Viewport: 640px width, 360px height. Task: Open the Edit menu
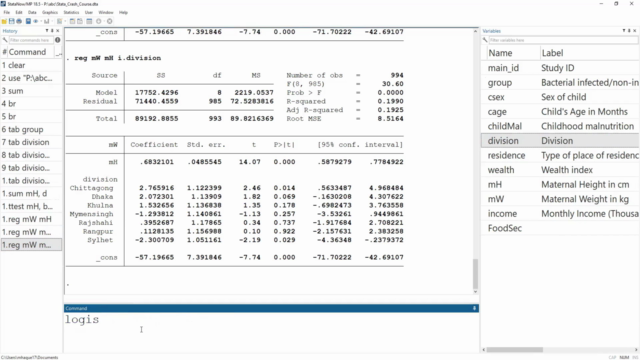click(x=19, y=12)
